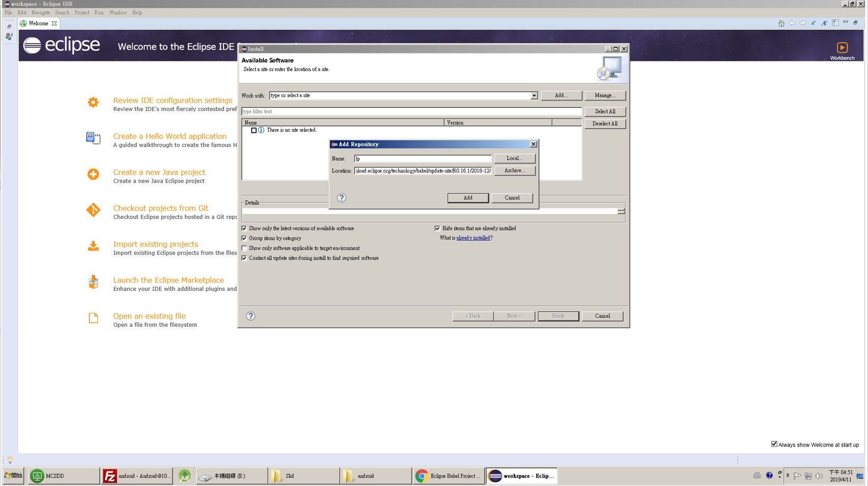868x486 pixels.
Task: Click Add... button next to Work with
Action: coord(561,96)
